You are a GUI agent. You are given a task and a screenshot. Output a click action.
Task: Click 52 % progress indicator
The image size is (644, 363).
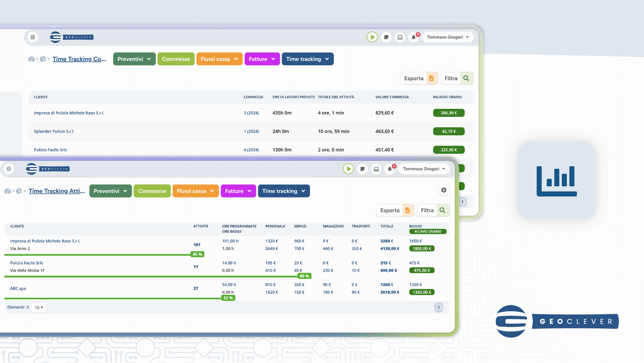coord(228,298)
